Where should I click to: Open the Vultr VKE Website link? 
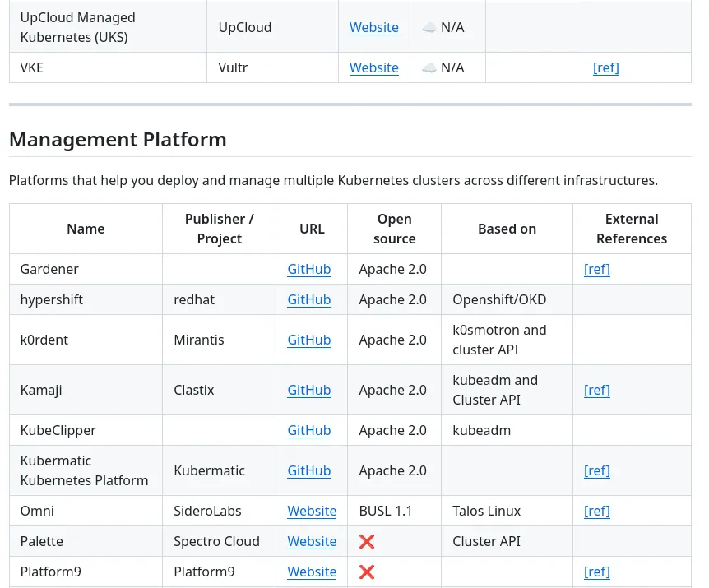click(x=373, y=67)
